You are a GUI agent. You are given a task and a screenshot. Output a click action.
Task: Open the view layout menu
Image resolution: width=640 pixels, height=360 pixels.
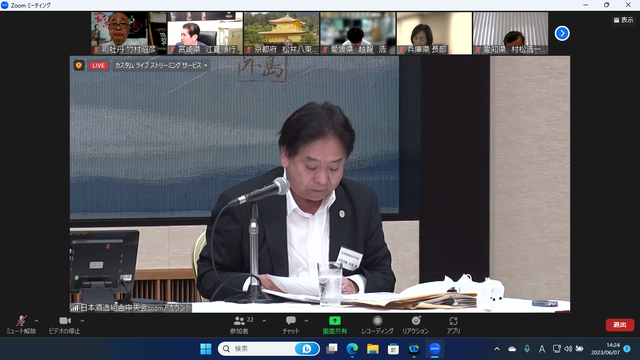tap(623, 20)
